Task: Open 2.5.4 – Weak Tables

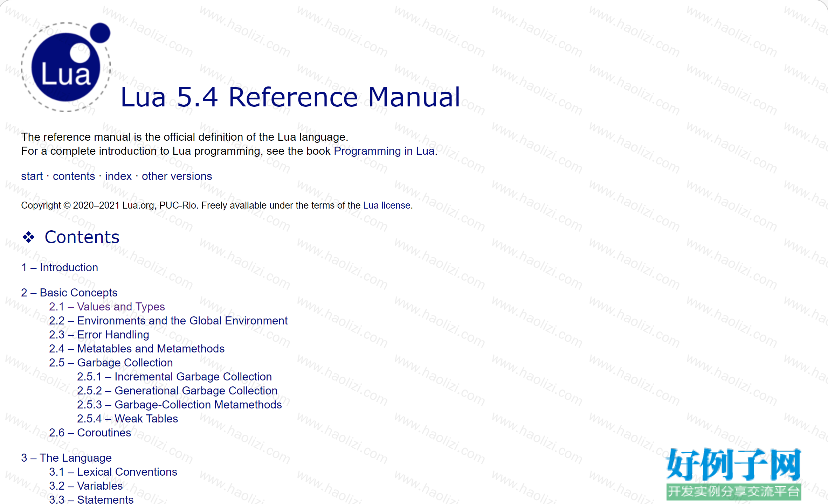Action: tap(127, 419)
